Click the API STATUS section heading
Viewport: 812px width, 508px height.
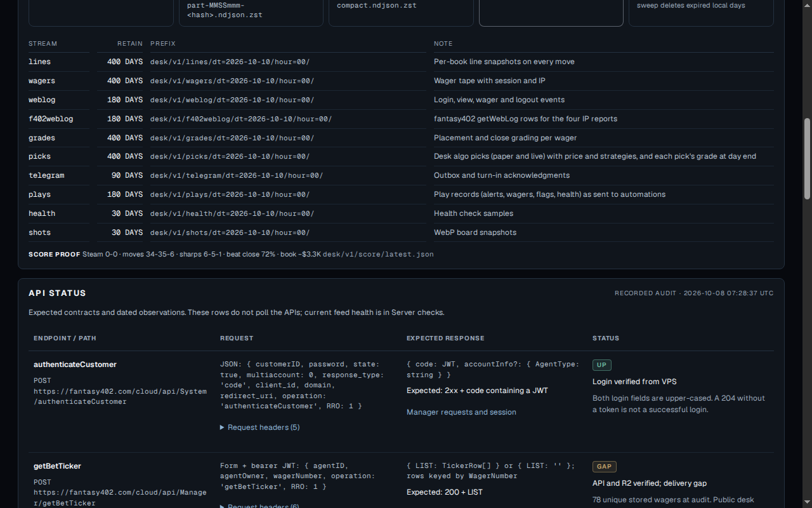(x=57, y=293)
